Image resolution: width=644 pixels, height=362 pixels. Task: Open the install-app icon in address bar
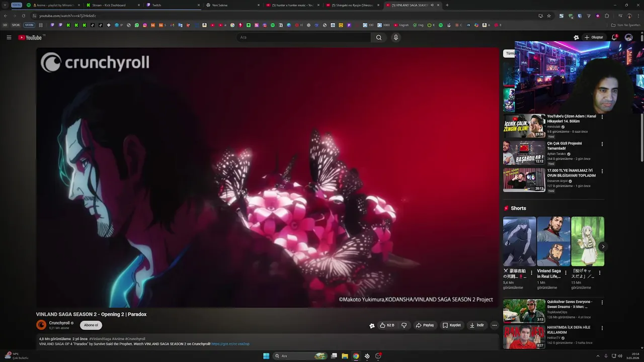(540, 16)
